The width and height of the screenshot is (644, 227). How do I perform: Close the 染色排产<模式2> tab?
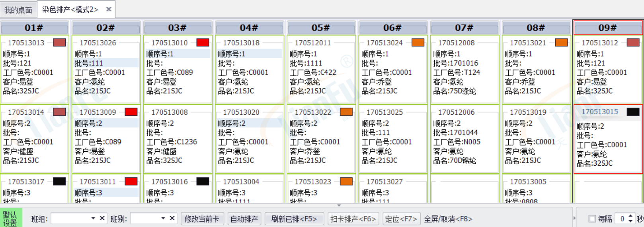click(109, 9)
